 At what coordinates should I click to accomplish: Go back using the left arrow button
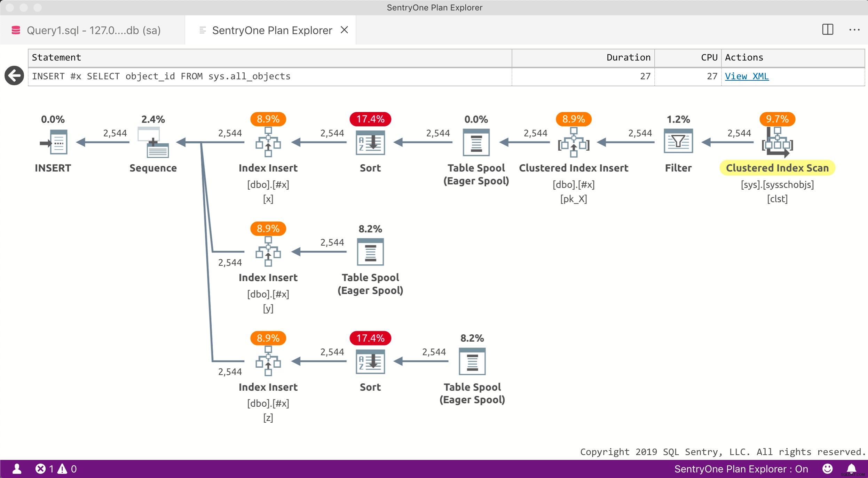14,75
